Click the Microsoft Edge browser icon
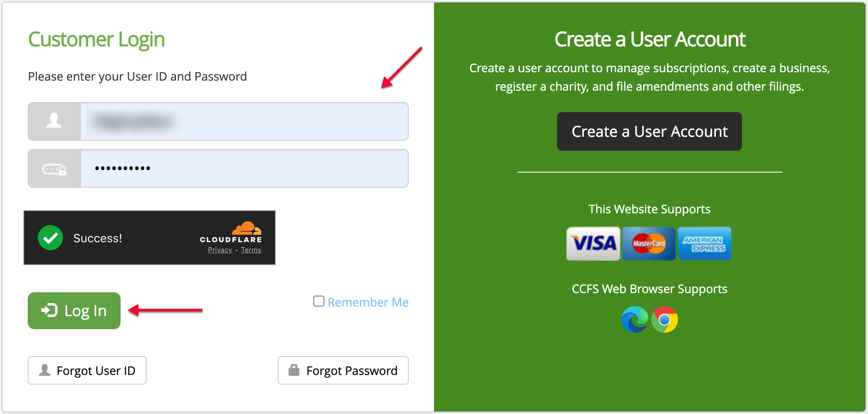The height and width of the screenshot is (414, 868). 635,320
